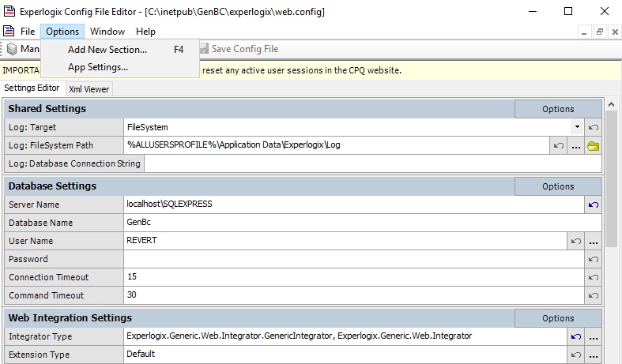Click the Experlogix title bar application icon
Screen dimensions: 622x364
9,11
